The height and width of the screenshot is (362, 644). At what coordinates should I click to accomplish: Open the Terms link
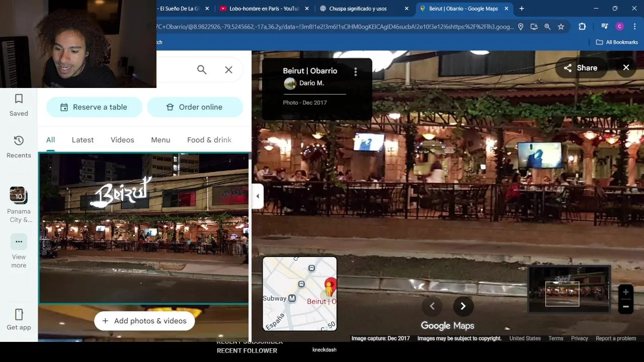[555, 338]
